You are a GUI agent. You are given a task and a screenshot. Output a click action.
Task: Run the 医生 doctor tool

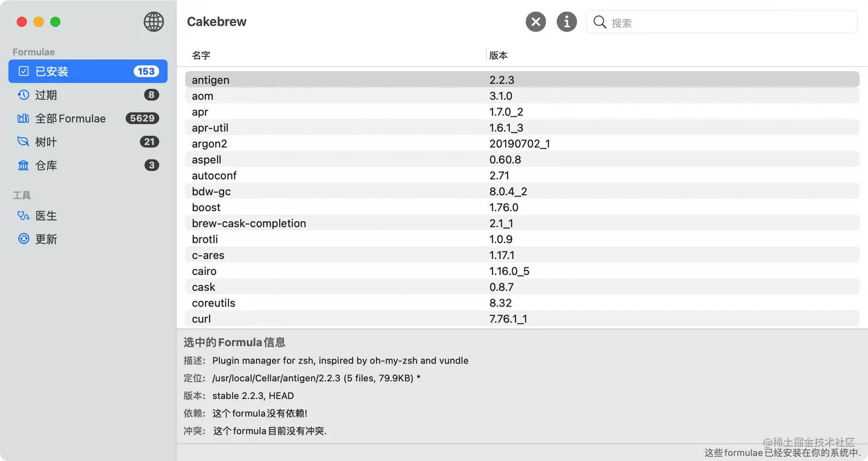tap(88, 216)
